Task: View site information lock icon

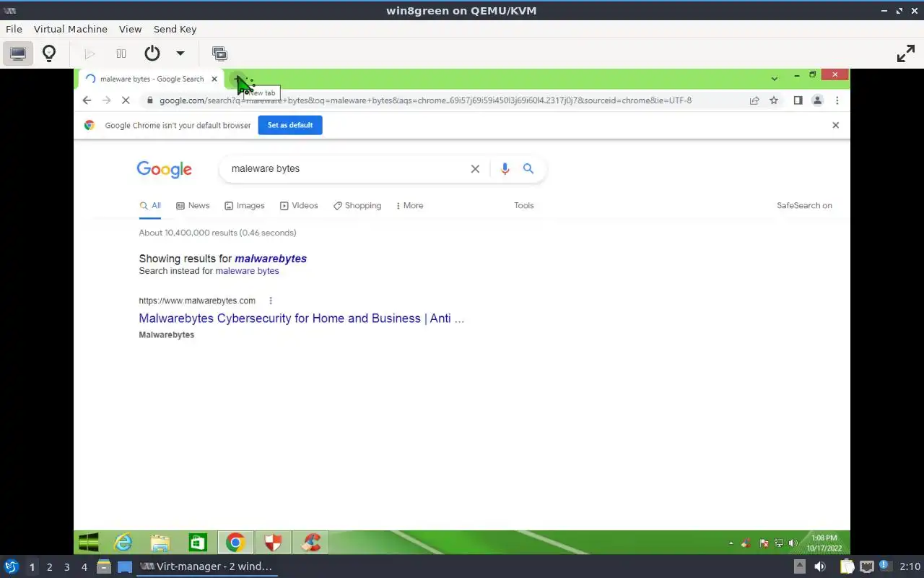Action: tap(150, 100)
